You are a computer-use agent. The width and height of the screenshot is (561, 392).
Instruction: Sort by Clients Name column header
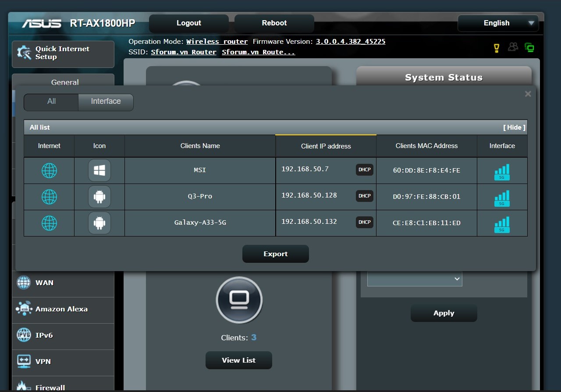pyautogui.click(x=200, y=146)
